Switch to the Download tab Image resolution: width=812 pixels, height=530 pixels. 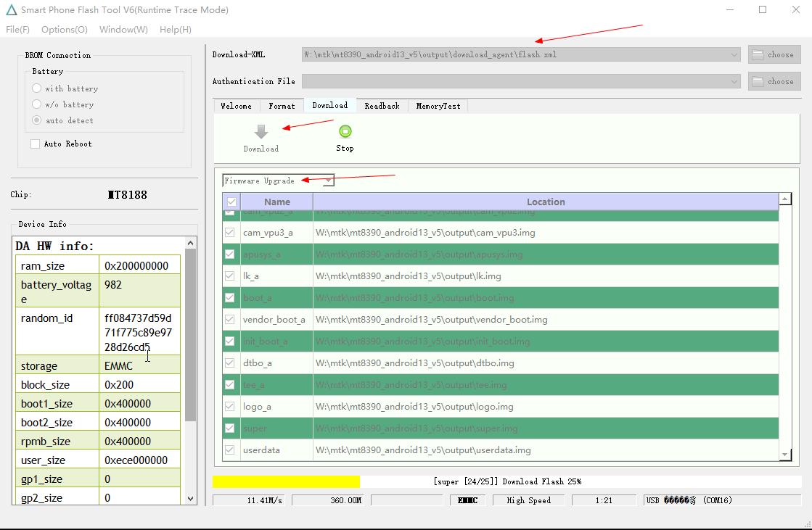[x=330, y=105]
